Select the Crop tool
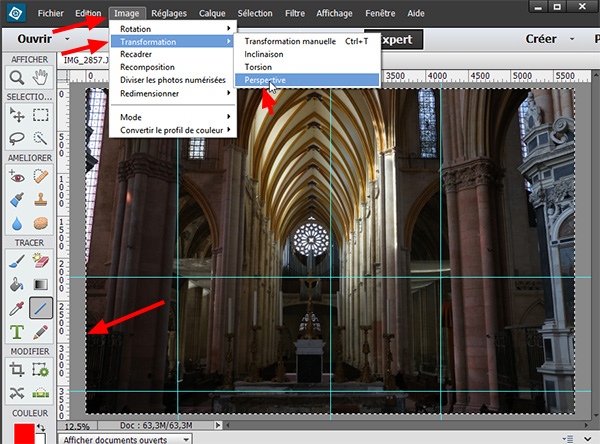Screen dimensions: 600x444 pyautogui.click(x=17, y=370)
